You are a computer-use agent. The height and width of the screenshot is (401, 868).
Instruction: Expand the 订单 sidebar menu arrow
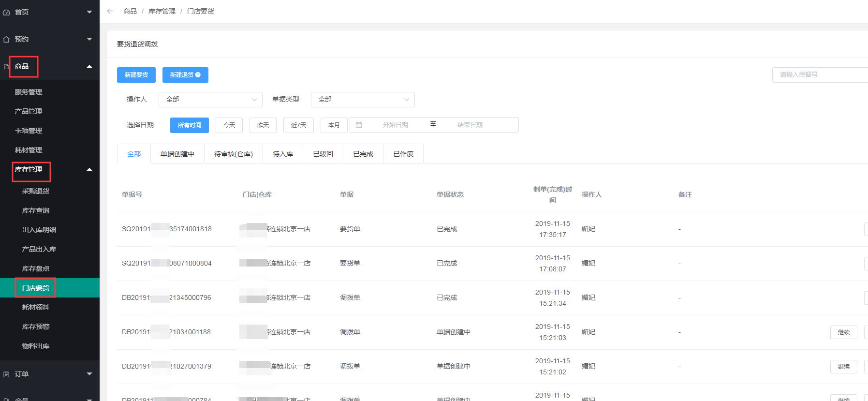[89, 374]
